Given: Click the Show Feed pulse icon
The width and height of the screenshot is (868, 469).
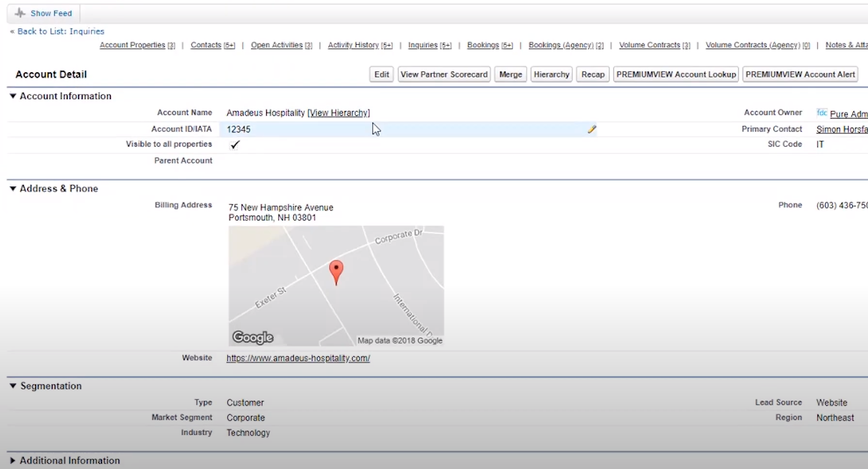Looking at the screenshot, I should click(20, 13).
